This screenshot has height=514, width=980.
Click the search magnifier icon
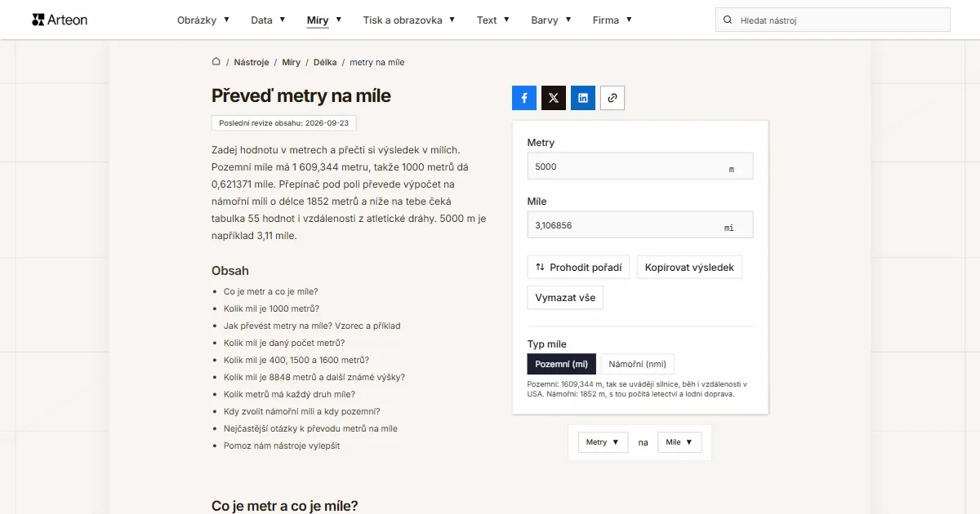tap(728, 20)
